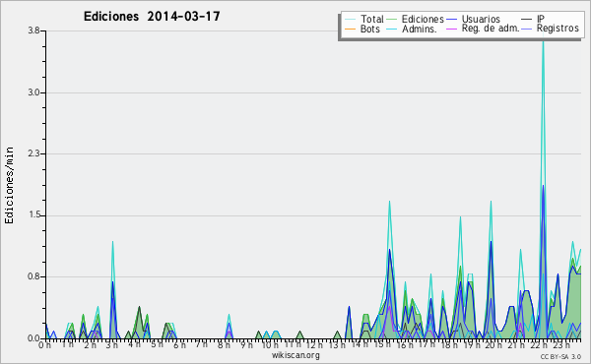Click the 1.5 y-axis value
This screenshot has width=591, height=364.
[33, 215]
